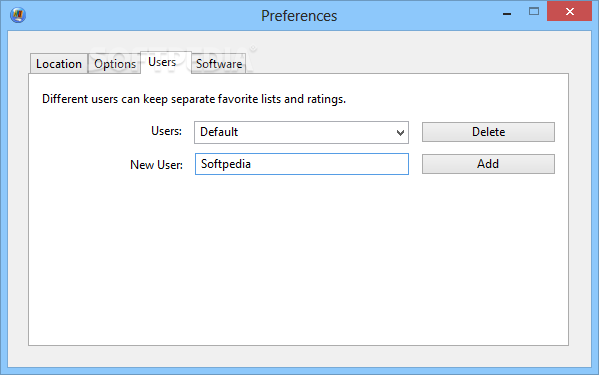This screenshot has width=599, height=375.
Task: Click the Delete button
Action: 488,132
